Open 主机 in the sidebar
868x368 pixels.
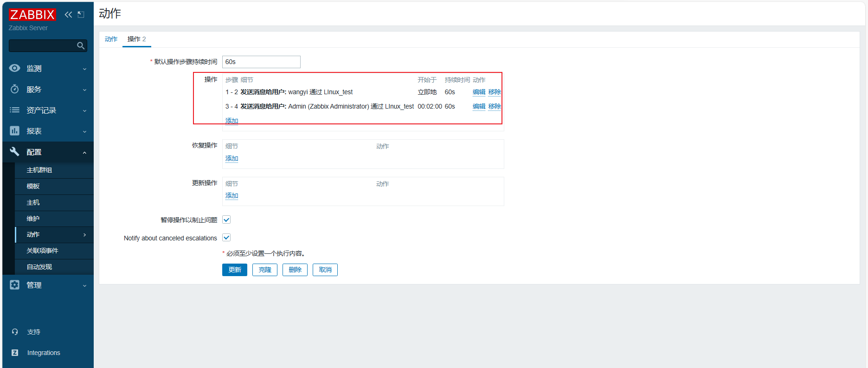[54, 202]
